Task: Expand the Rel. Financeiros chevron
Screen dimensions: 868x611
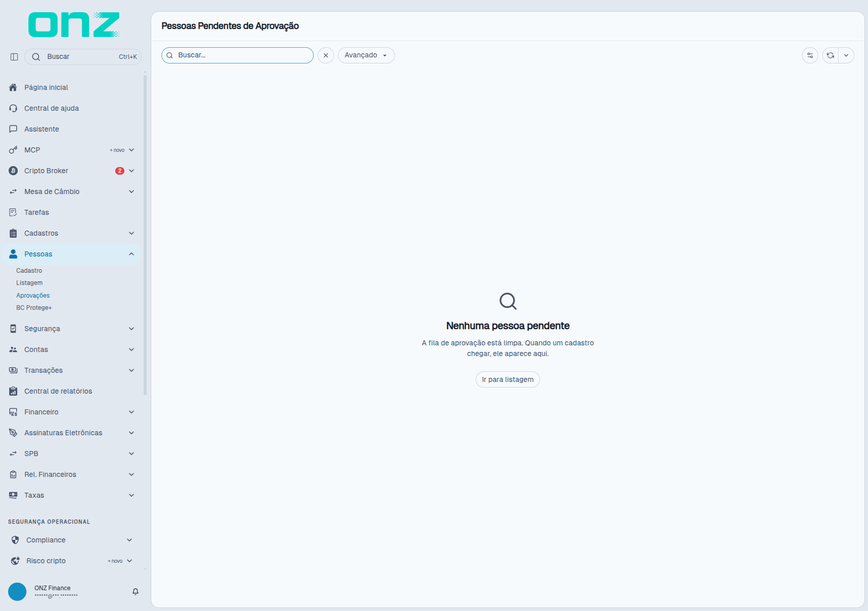Action: 131,474
